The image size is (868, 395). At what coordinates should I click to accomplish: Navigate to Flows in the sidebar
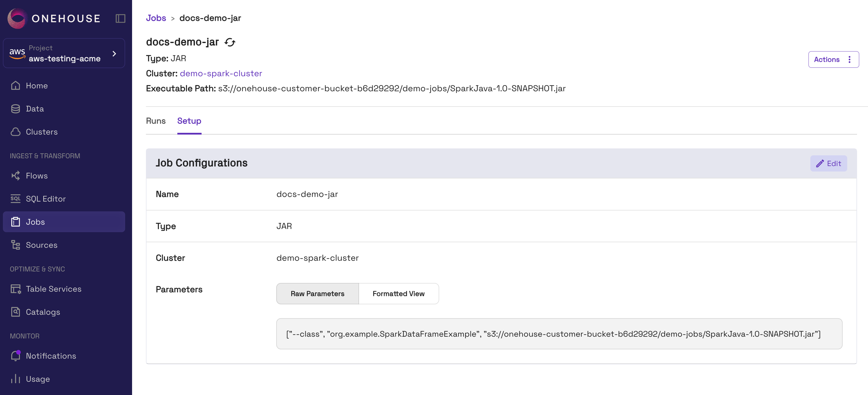pyautogui.click(x=36, y=176)
